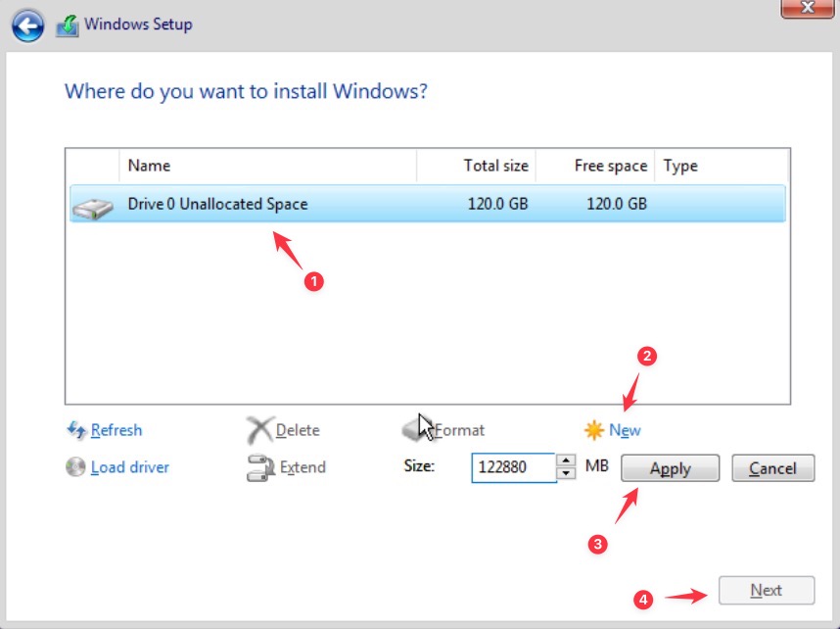Click the Load driver disc icon

click(x=75, y=466)
